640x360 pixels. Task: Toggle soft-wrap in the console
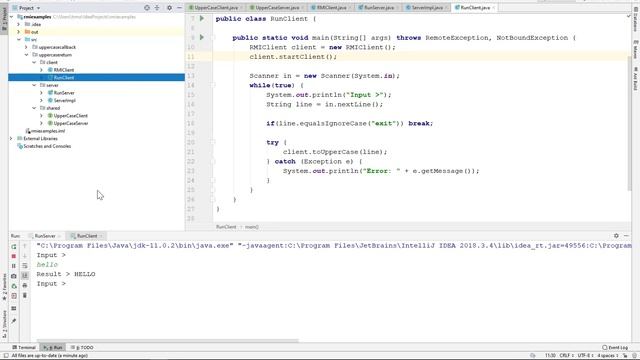click(x=24, y=266)
